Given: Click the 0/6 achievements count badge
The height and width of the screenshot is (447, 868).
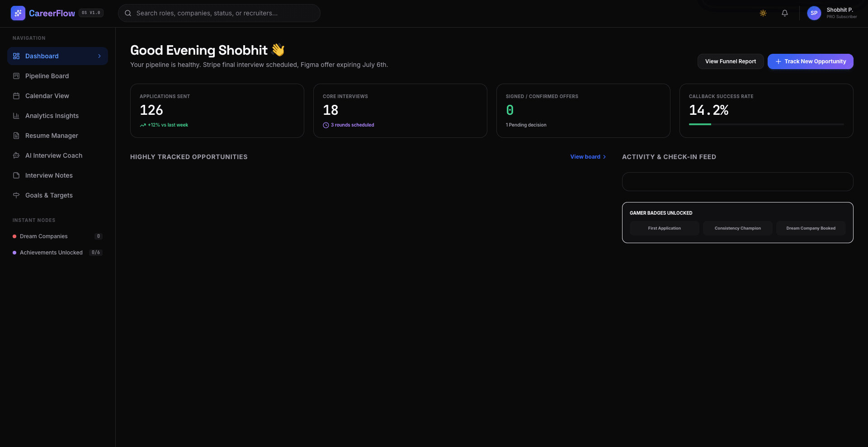Looking at the screenshot, I should pos(96,253).
